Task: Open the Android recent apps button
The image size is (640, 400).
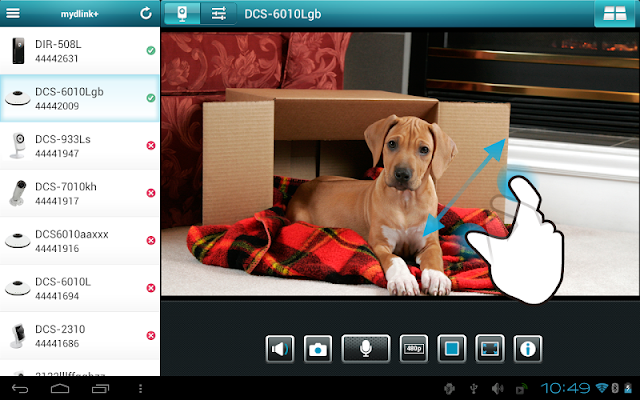Action: pos(100,389)
